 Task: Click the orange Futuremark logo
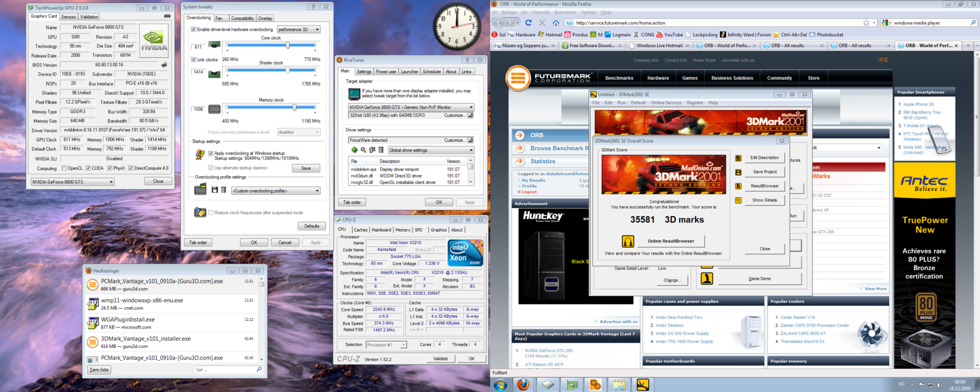click(x=517, y=78)
